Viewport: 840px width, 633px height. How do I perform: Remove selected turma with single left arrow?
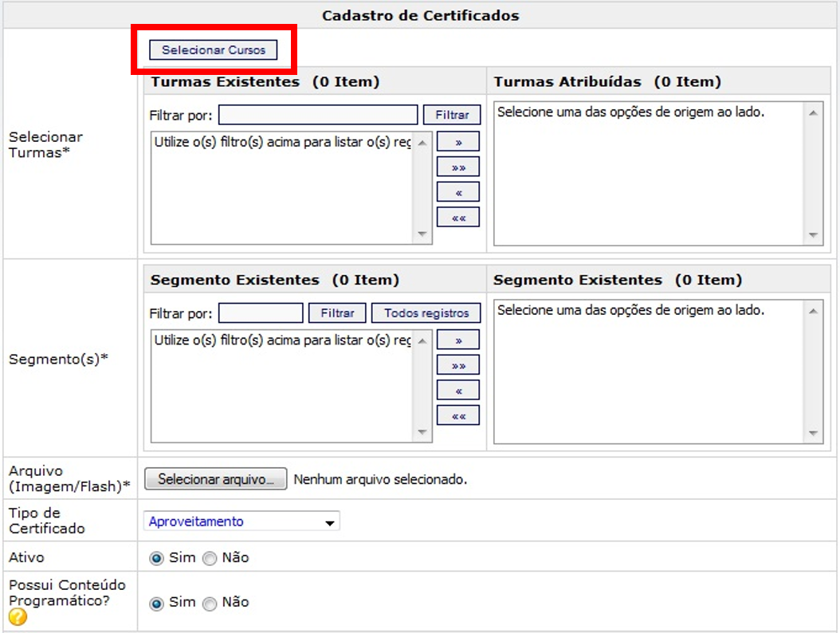click(x=458, y=192)
